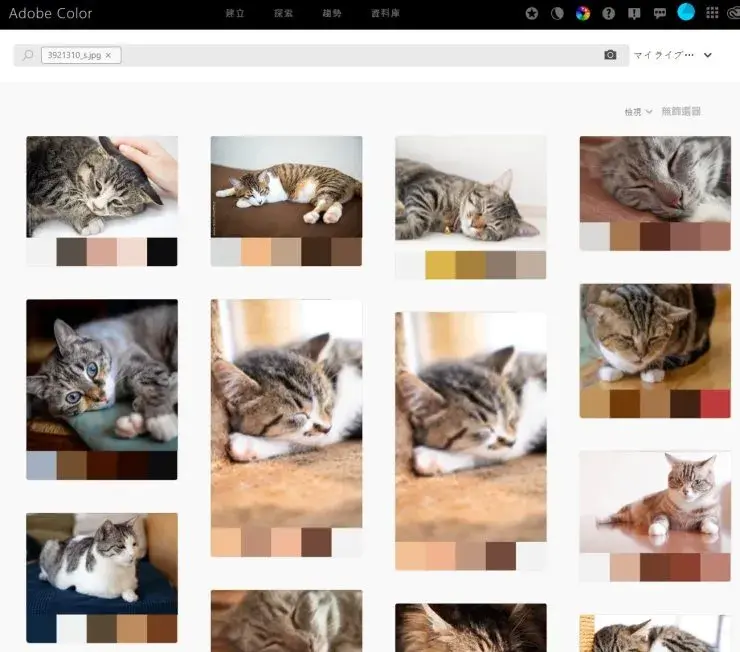Open orange-white cat on brown sofa photo
The image size is (740, 652).
coord(286,187)
